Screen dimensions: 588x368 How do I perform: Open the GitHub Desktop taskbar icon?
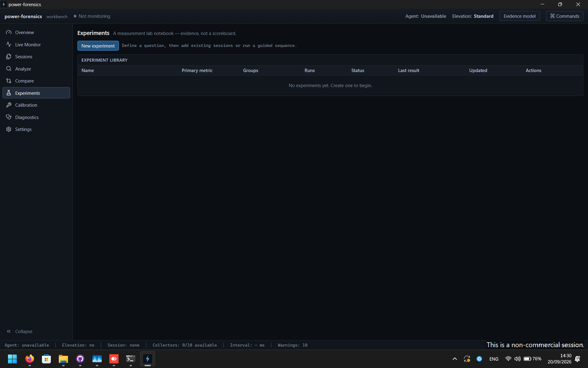[80, 359]
